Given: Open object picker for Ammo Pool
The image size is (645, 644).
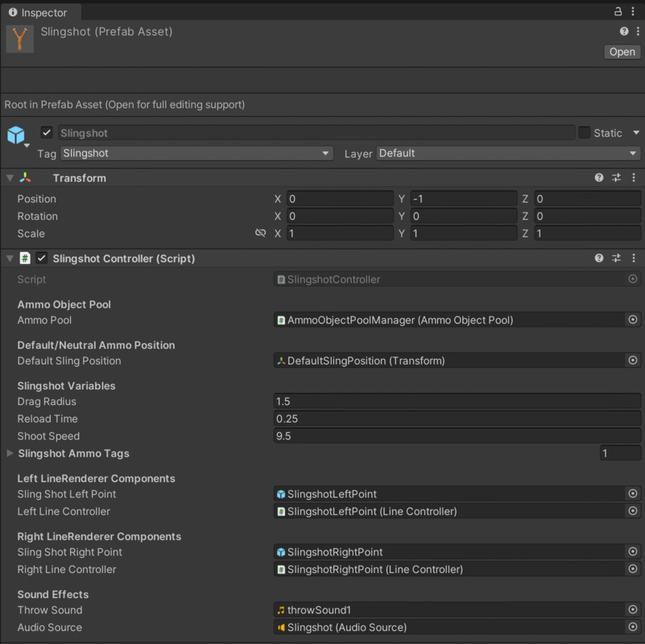Looking at the screenshot, I should tap(633, 320).
